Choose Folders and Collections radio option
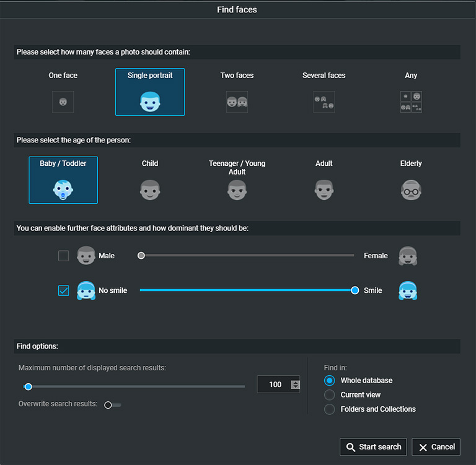The height and width of the screenshot is (465, 476). point(329,409)
